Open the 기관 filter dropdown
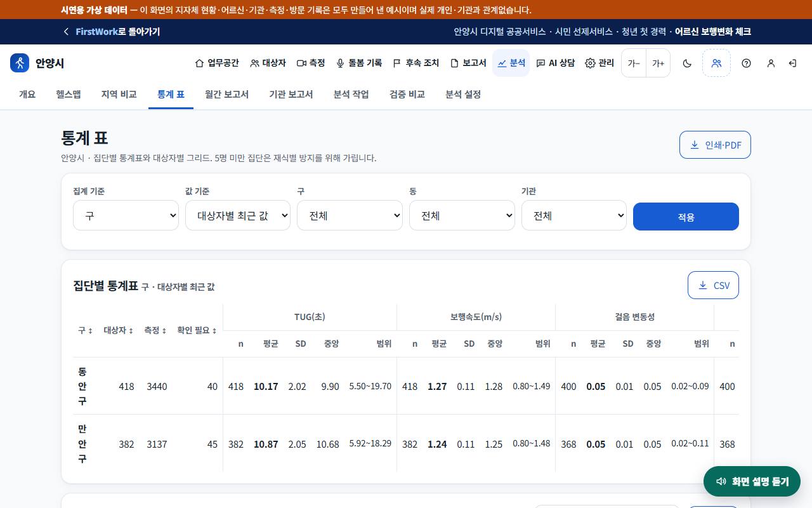Screen dimensions: 812x508 574,215
